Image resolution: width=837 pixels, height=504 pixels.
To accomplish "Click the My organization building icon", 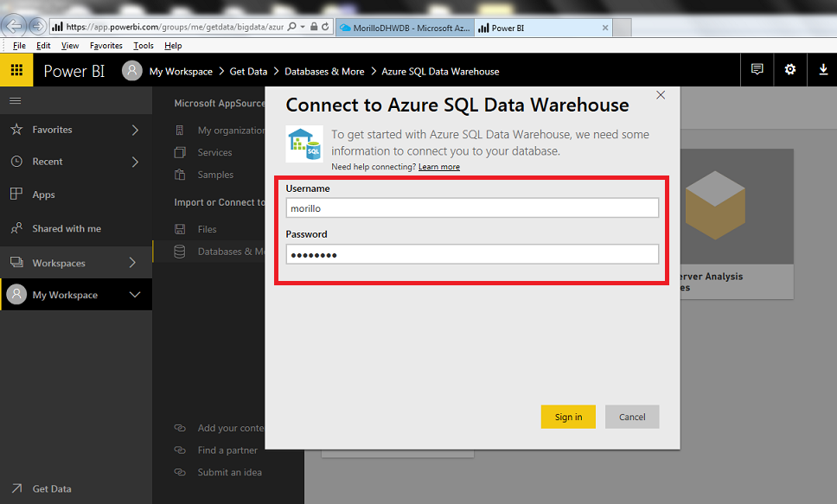I will (x=180, y=131).
